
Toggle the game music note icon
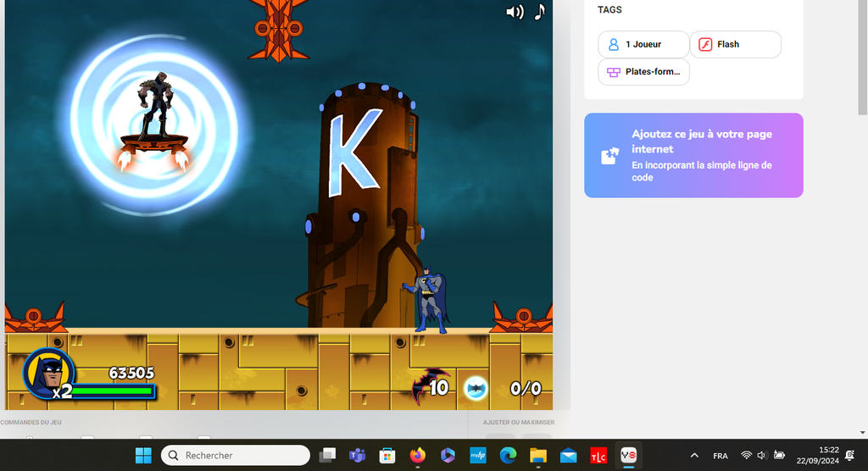click(x=539, y=11)
